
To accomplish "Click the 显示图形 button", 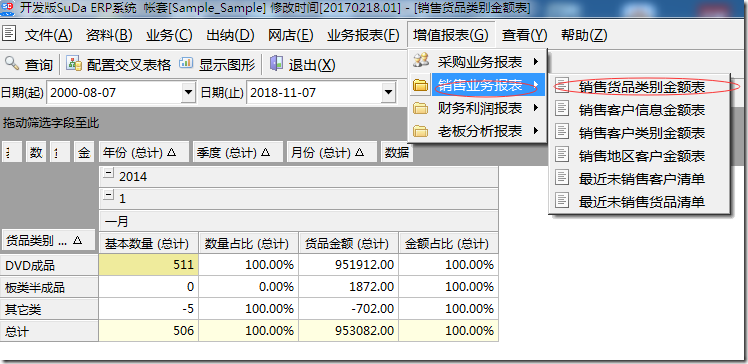I will tap(218, 64).
